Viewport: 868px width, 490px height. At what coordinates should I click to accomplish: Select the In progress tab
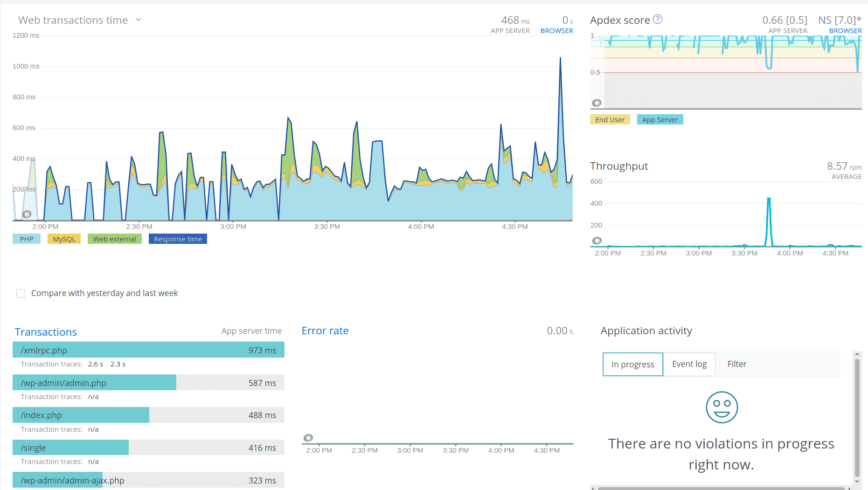point(632,365)
